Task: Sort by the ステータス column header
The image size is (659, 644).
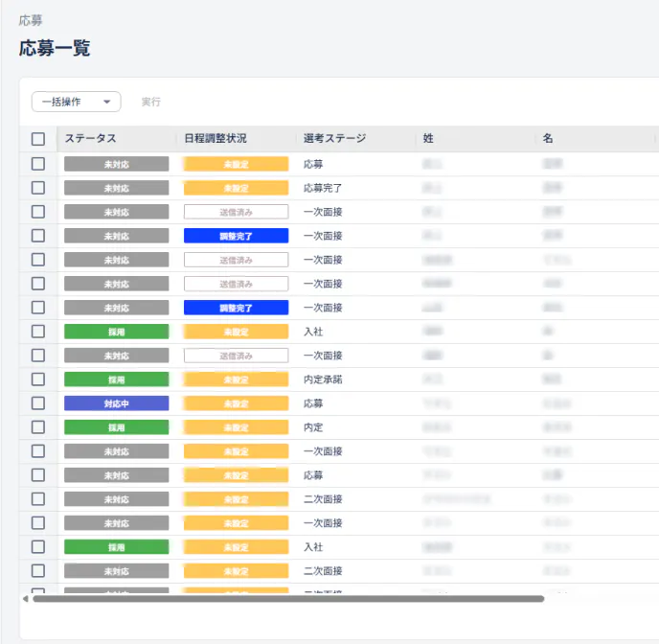Action: click(x=91, y=139)
